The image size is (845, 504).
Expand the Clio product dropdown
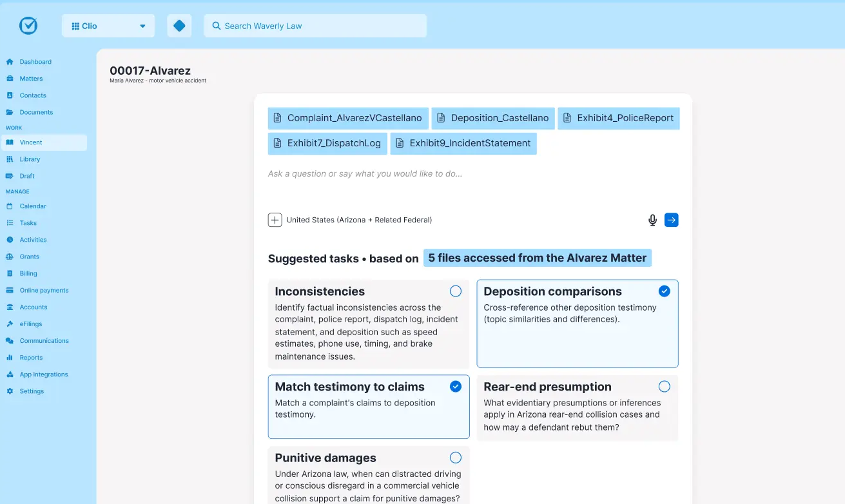pyautogui.click(x=108, y=26)
